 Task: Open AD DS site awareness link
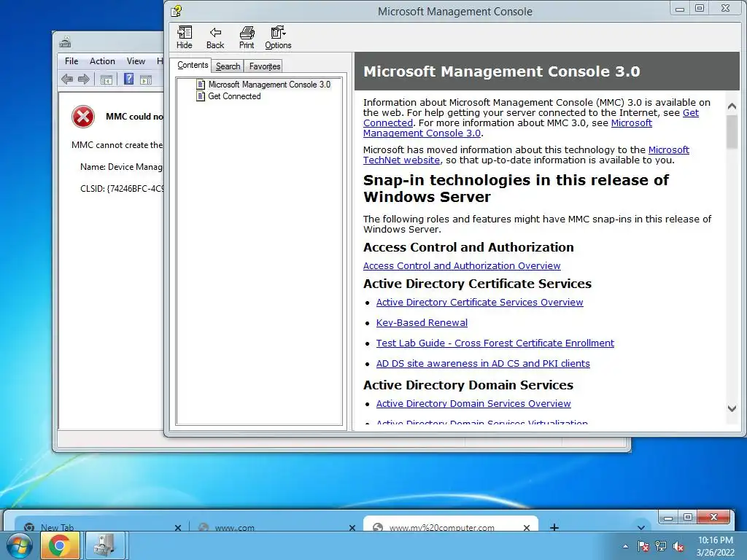pyautogui.click(x=483, y=363)
